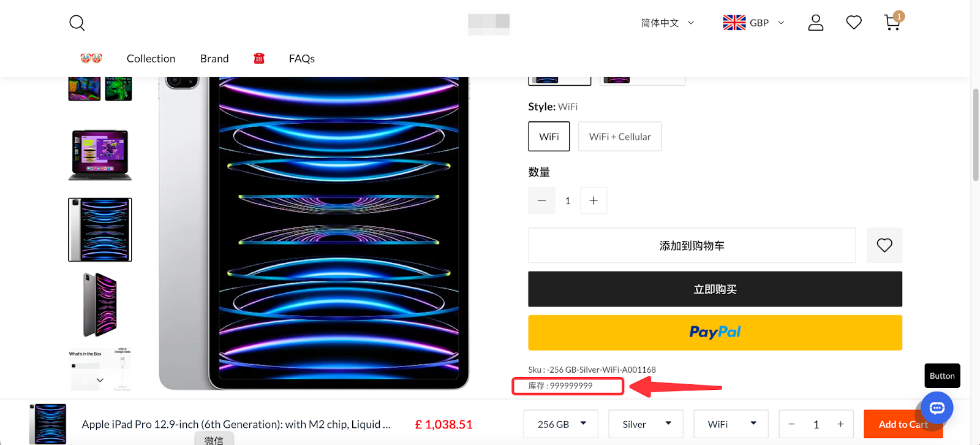Open the Silver color dropdown
Image resolution: width=980 pixels, height=445 pixels.
pos(644,424)
